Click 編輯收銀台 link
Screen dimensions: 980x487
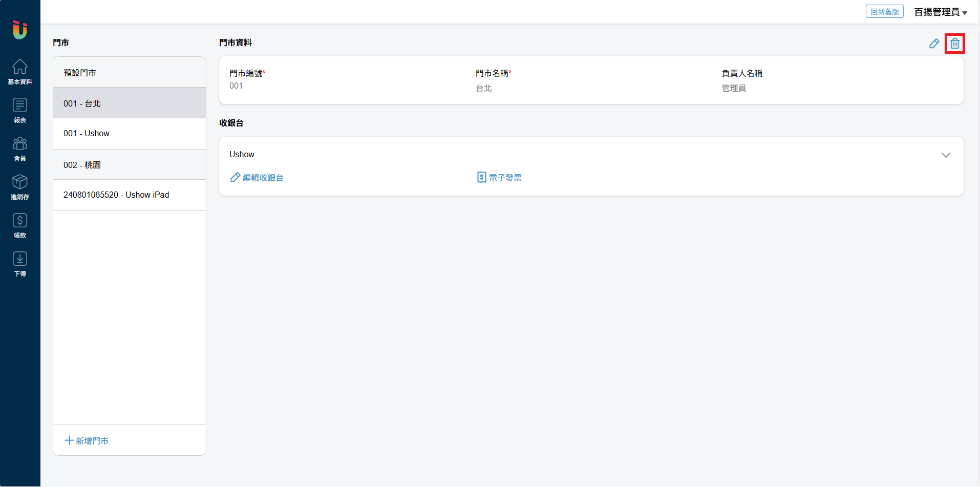[x=257, y=178]
